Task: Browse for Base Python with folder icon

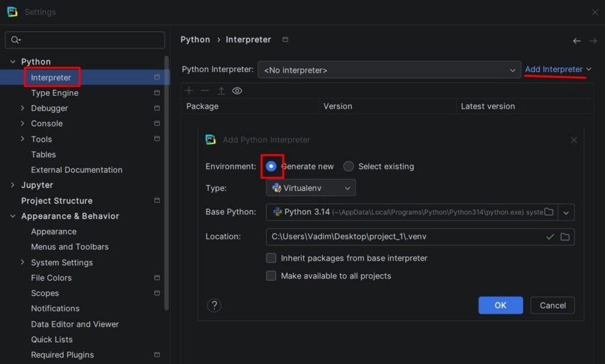Action: tap(549, 212)
